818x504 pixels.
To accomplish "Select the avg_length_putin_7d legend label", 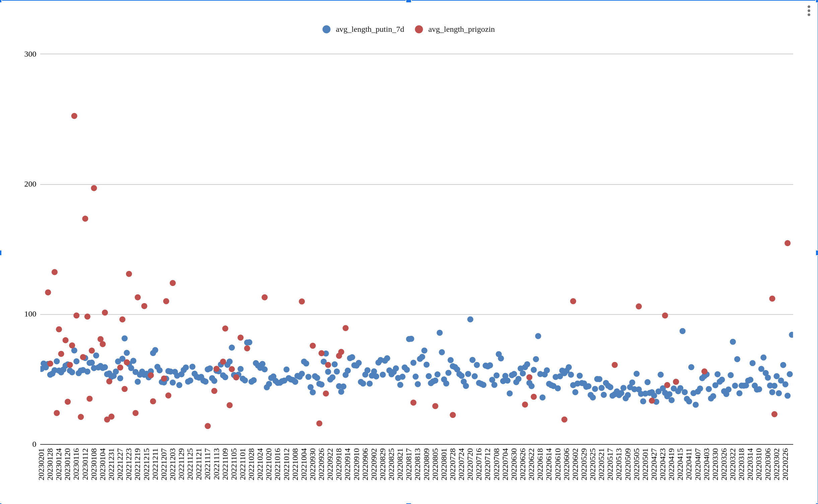I will [370, 29].
